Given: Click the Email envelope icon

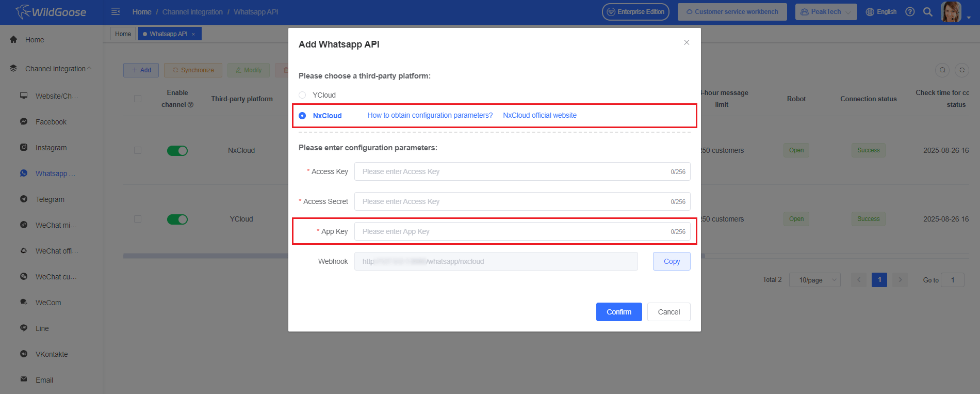Looking at the screenshot, I should click(x=24, y=379).
